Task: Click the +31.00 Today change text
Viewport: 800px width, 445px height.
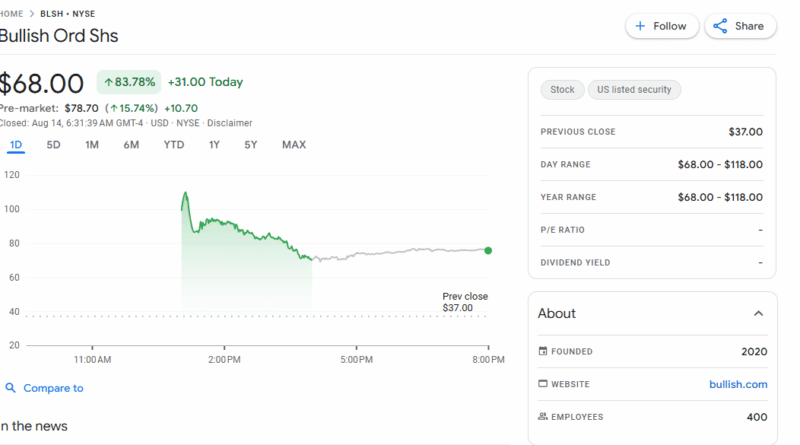Action: pos(205,82)
